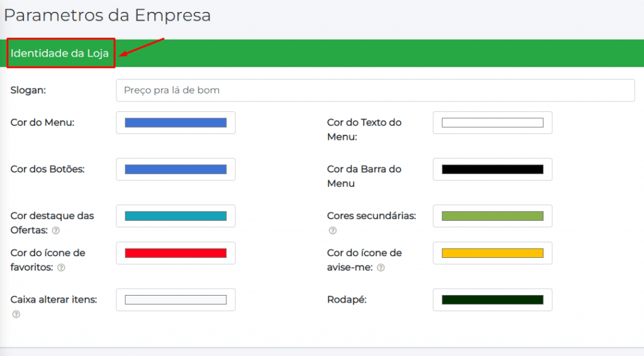Change the teal Cor destaque das Ofertas swatch
This screenshot has width=644, height=356.
tap(175, 216)
